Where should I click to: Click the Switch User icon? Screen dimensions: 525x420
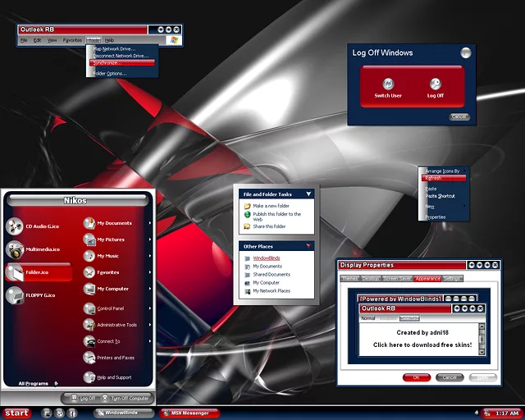388,84
